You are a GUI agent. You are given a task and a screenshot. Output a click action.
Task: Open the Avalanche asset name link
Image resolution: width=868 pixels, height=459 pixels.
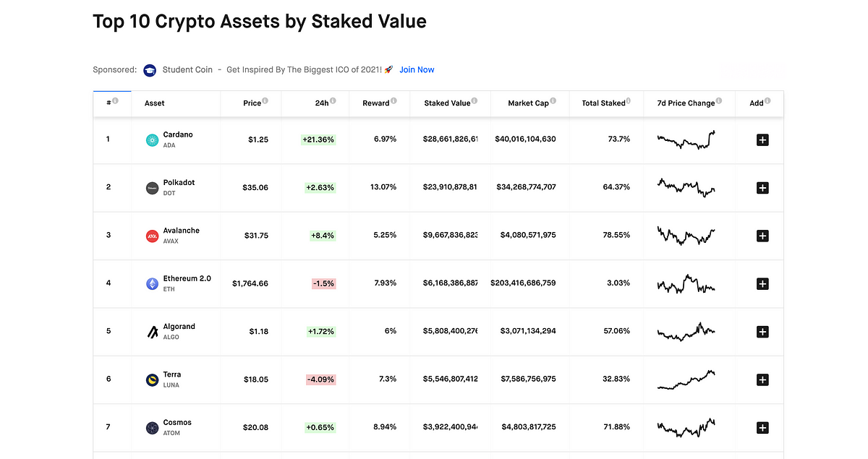pos(182,231)
